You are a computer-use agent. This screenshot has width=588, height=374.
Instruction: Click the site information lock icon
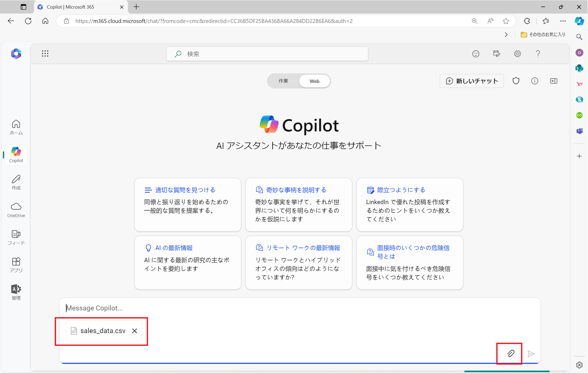(x=66, y=21)
